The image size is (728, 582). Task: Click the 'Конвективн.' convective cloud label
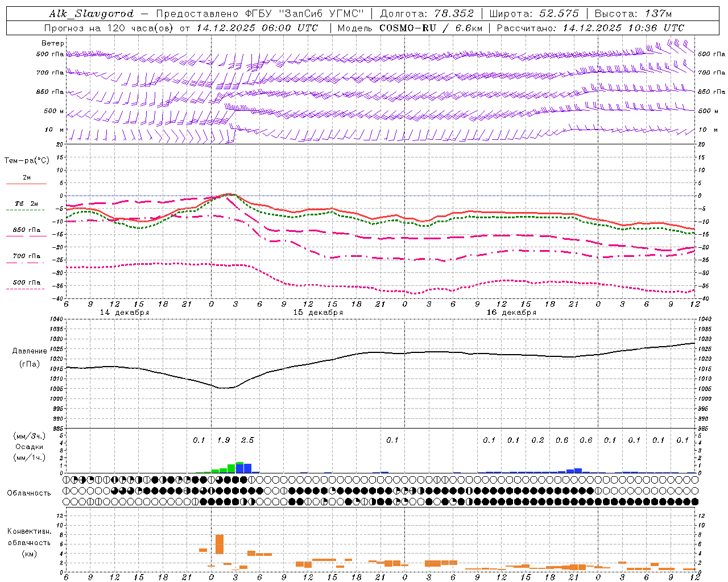pos(30,531)
